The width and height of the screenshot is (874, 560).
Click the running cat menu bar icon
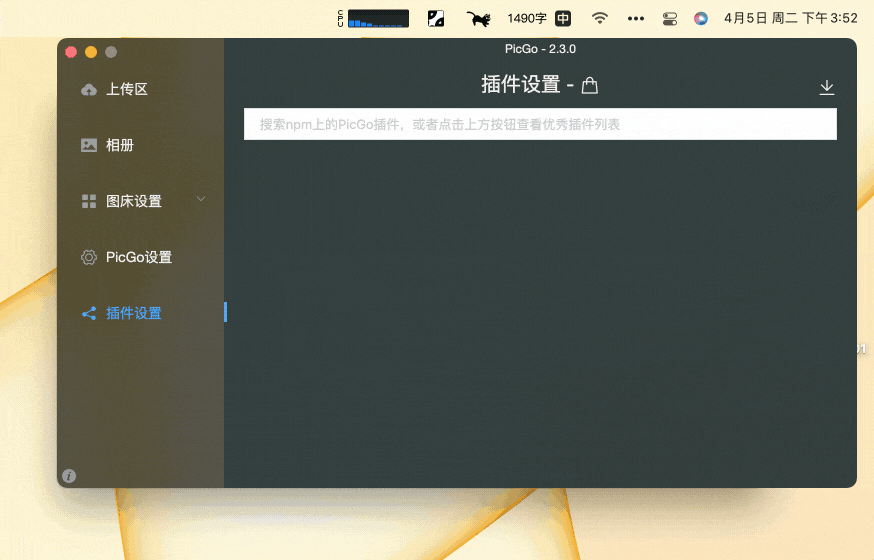coord(478,18)
